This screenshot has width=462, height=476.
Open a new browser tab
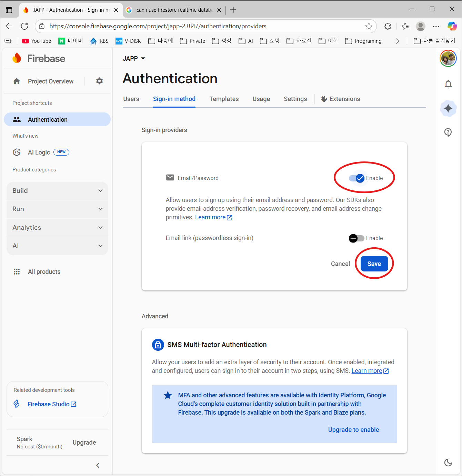(233, 10)
